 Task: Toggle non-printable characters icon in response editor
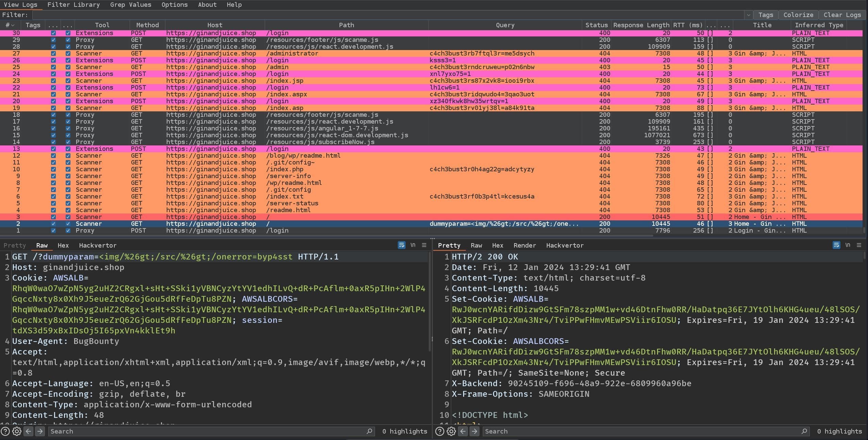click(x=847, y=245)
